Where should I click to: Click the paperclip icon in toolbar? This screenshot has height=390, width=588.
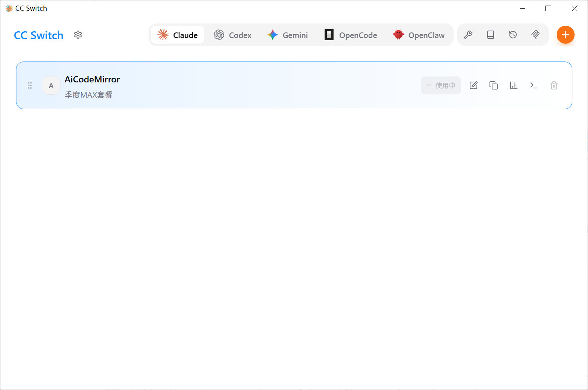click(535, 35)
